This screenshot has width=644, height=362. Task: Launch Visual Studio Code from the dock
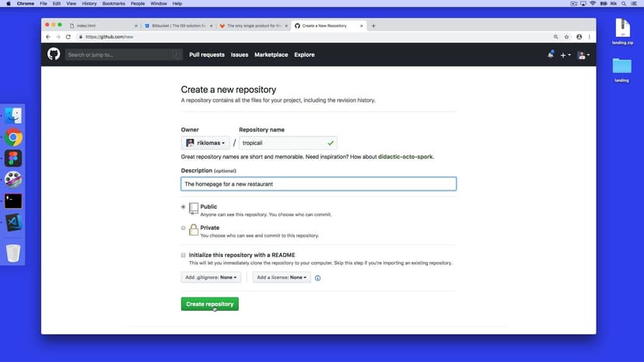13,222
